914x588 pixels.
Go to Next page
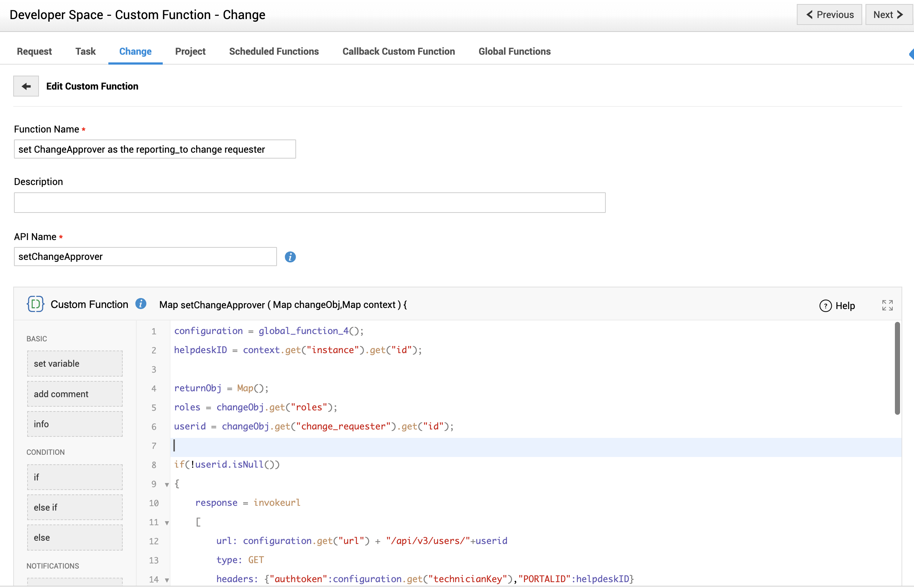pyautogui.click(x=888, y=15)
